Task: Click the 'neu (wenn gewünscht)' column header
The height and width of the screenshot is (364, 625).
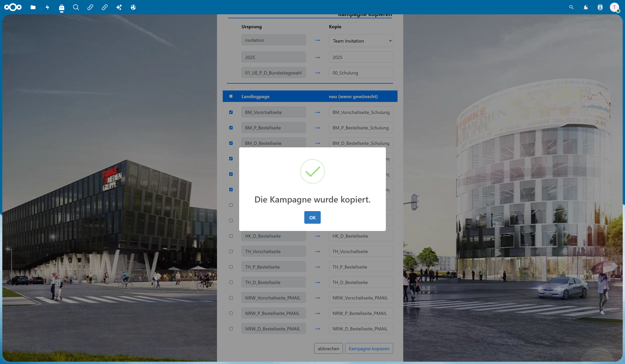Action: [353, 96]
